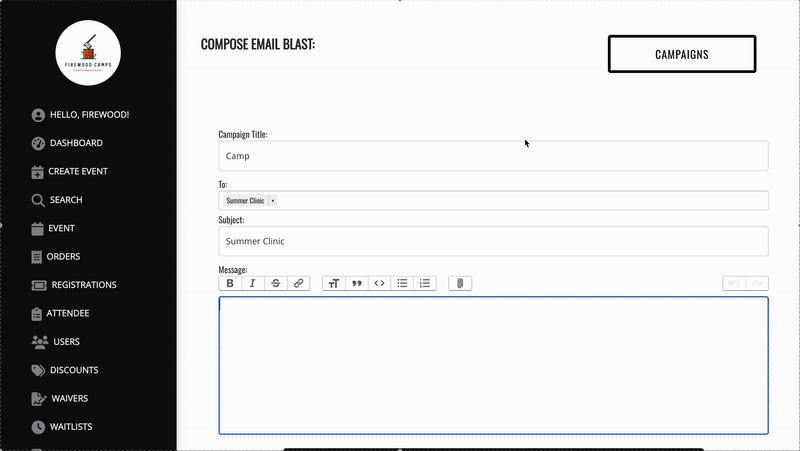Open the Search page link

(66, 200)
